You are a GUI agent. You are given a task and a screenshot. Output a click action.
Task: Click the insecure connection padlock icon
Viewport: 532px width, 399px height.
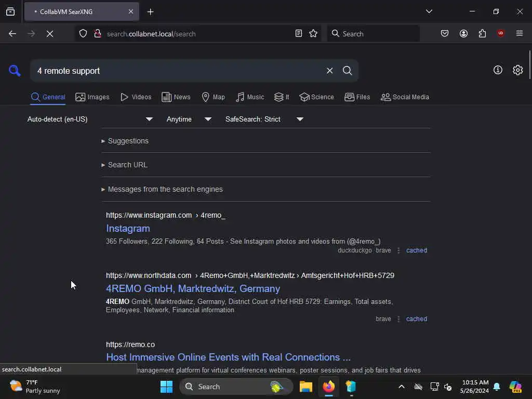click(98, 34)
